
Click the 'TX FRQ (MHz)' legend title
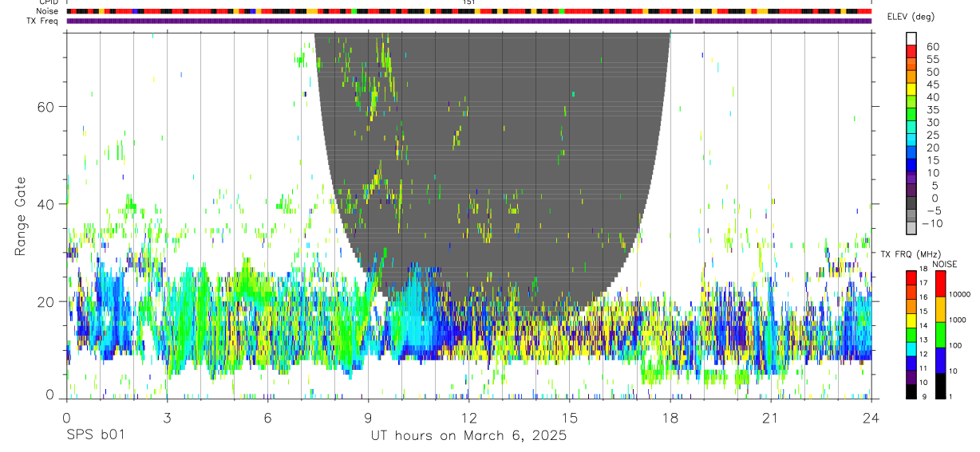click(x=911, y=254)
